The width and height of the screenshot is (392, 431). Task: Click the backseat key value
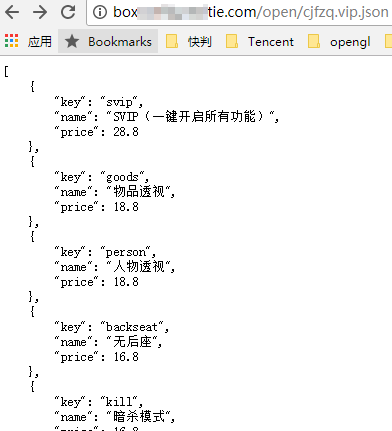[132, 327]
